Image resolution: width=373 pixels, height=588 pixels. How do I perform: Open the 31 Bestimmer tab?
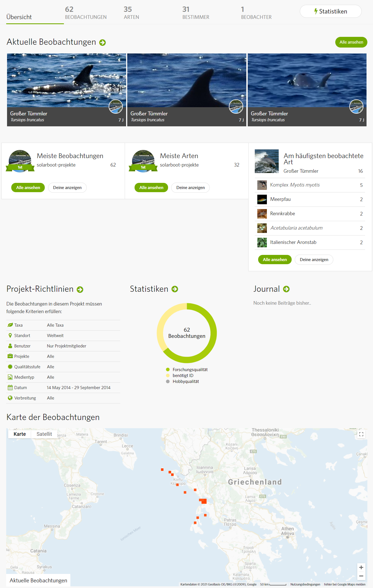[196, 13]
